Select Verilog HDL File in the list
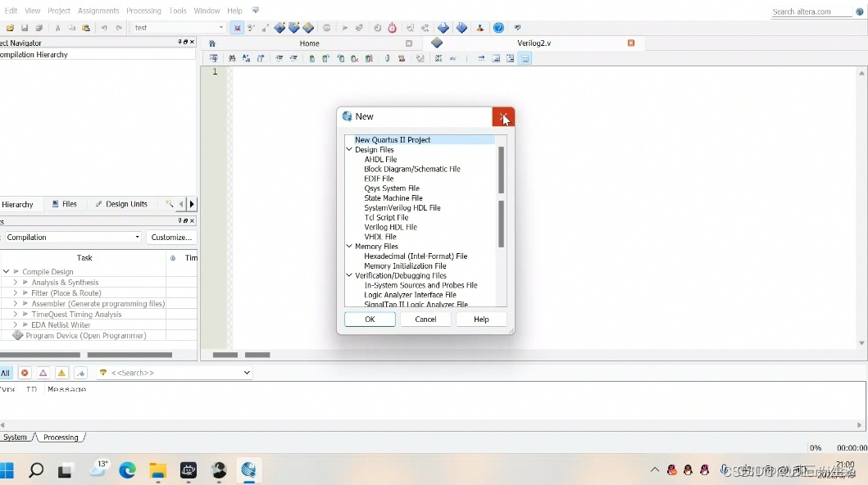868x485 pixels. pyautogui.click(x=390, y=227)
